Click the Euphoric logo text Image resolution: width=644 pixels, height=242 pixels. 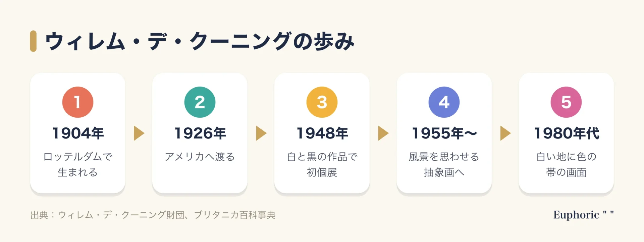click(583, 214)
